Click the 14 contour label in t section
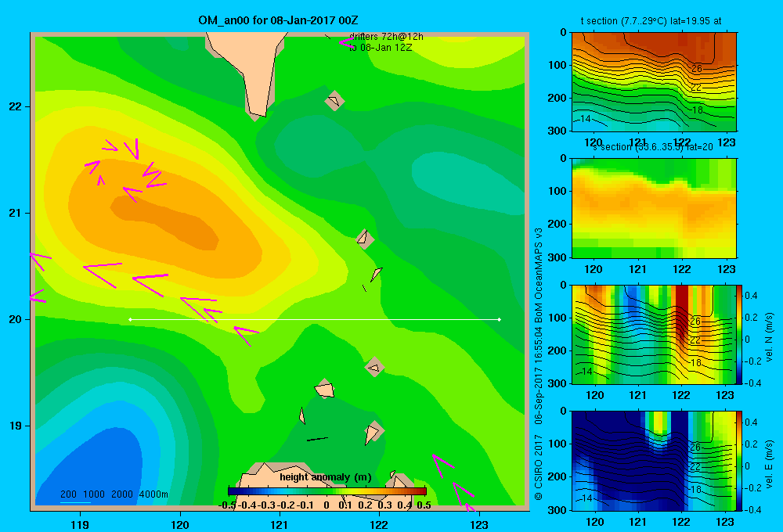 click(585, 119)
